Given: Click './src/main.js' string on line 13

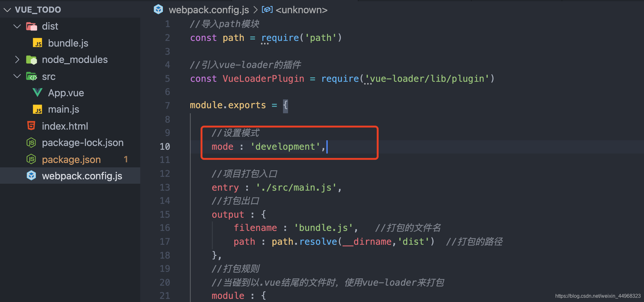Looking at the screenshot, I should point(296,187).
